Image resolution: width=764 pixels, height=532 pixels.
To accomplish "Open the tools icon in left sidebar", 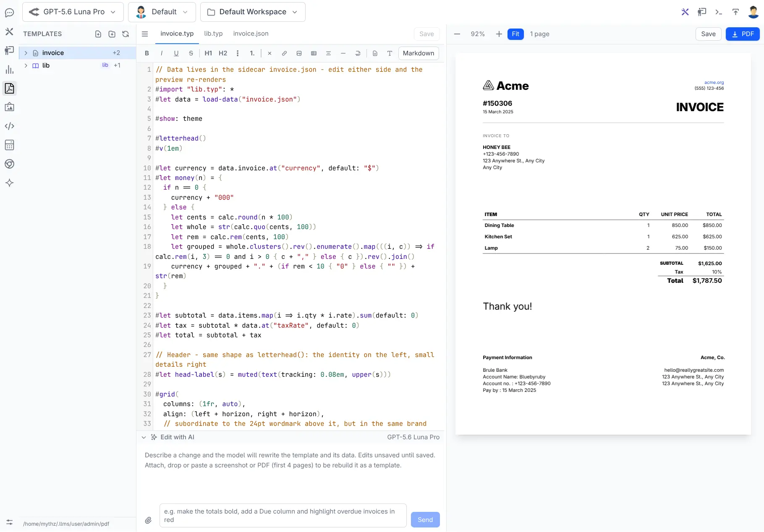I will click(x=9, y=31).
